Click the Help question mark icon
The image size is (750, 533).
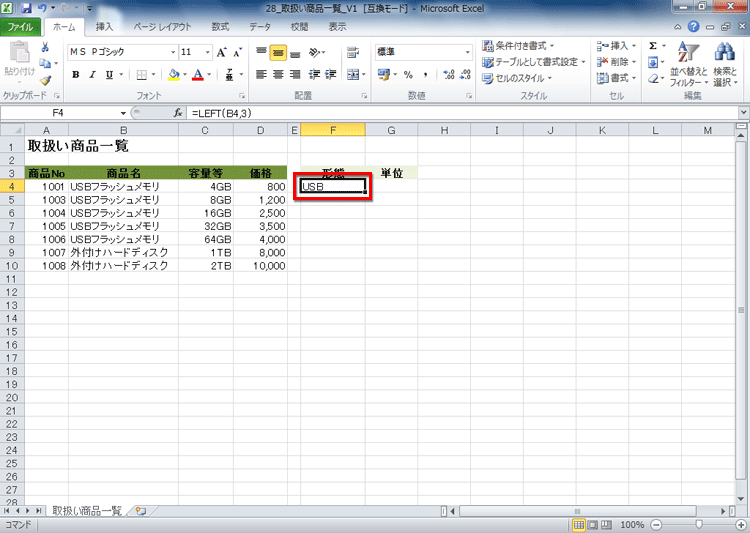click(x=694, y=27)
